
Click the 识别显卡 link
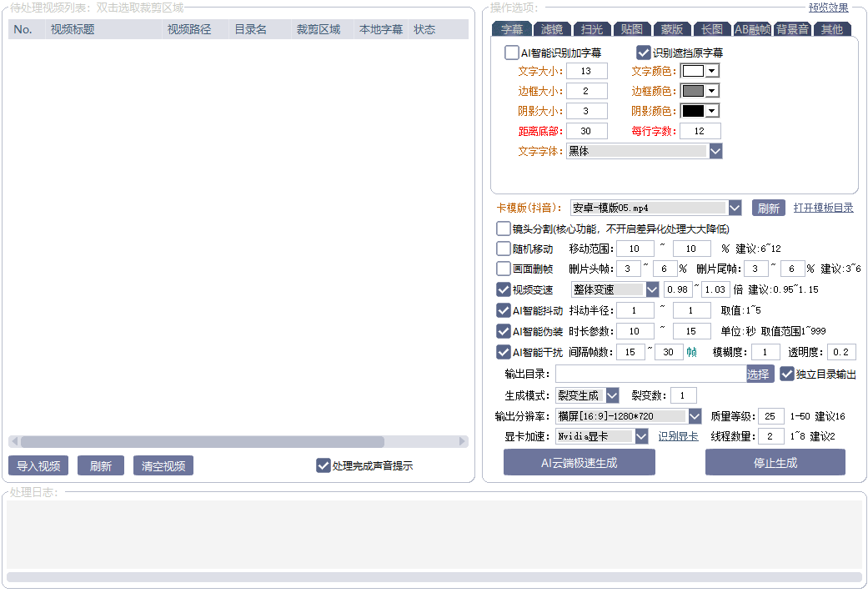[678, 436]
